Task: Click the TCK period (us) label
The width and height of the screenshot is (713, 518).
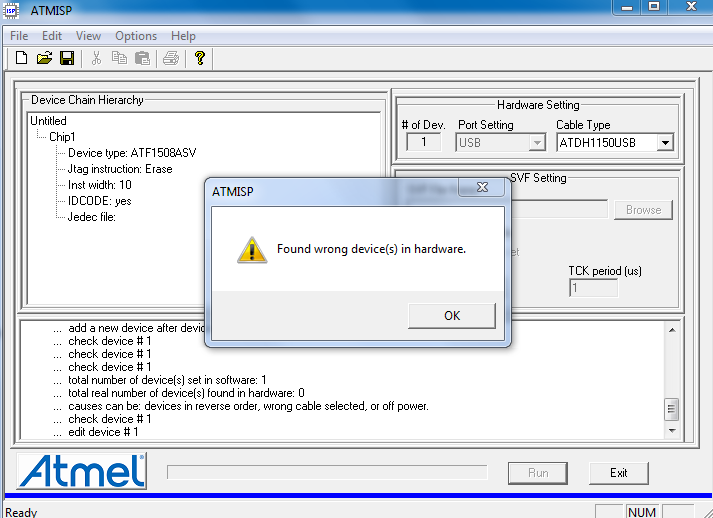Action: tap(605, 271)
